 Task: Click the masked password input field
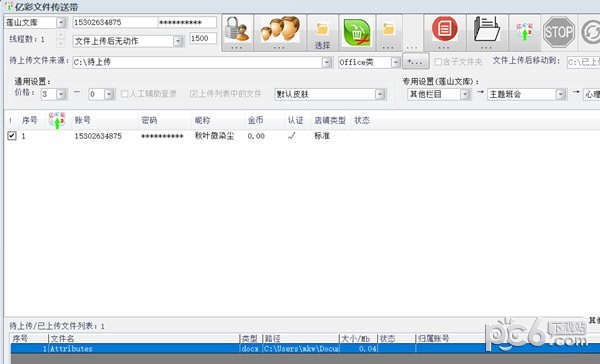pyautogui.click(x=187, y=23)
